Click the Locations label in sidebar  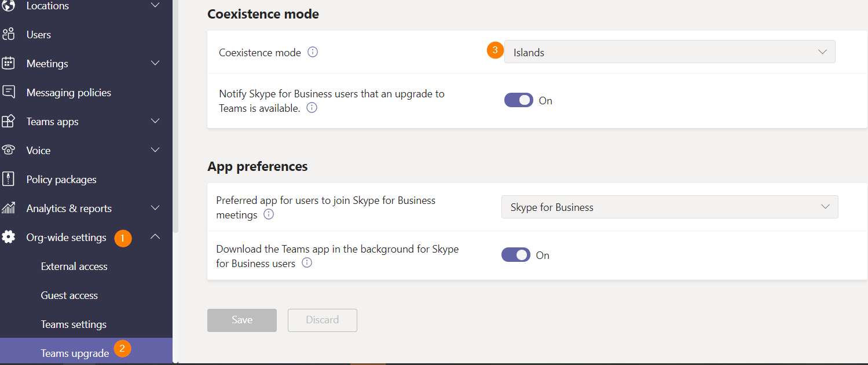[47, 6]
